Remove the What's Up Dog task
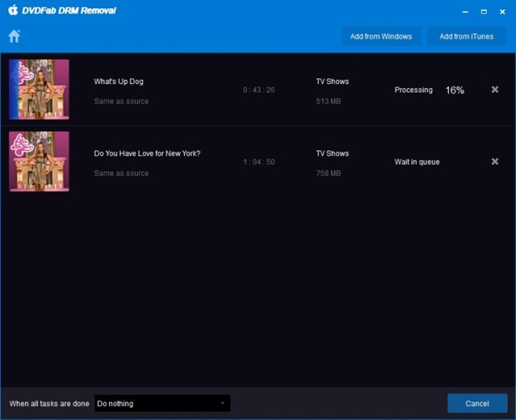 coord(495,89)
